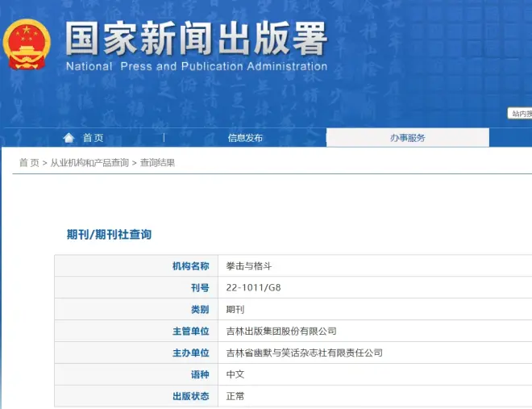The height and width of the screenshot is (409, 532).
Task: Switch to the 办事服务 tab
Action: click(407, 138)
